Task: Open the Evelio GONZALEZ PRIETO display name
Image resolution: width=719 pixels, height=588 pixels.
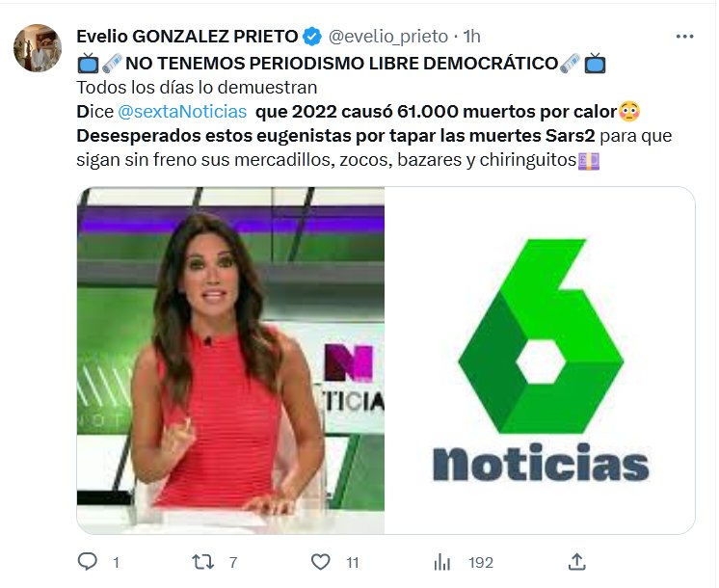Action: tap(187, 37)
